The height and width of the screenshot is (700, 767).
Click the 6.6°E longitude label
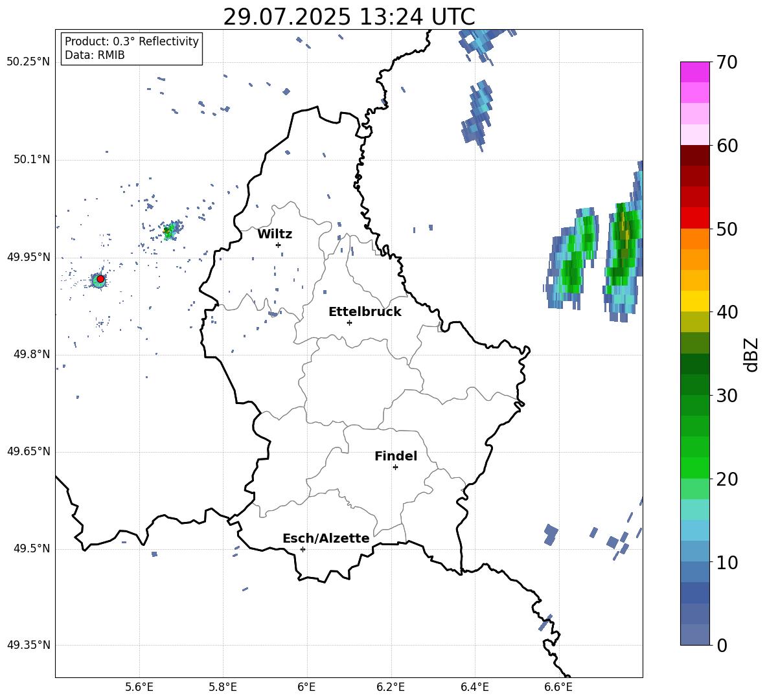click(558, 688)
